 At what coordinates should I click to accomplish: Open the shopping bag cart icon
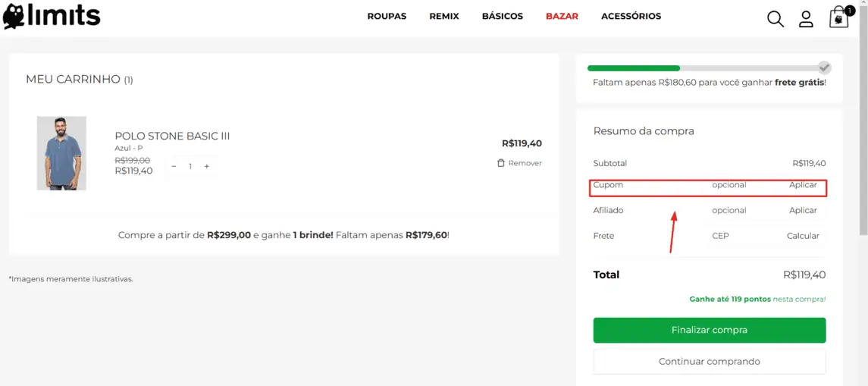pos(838,18)
